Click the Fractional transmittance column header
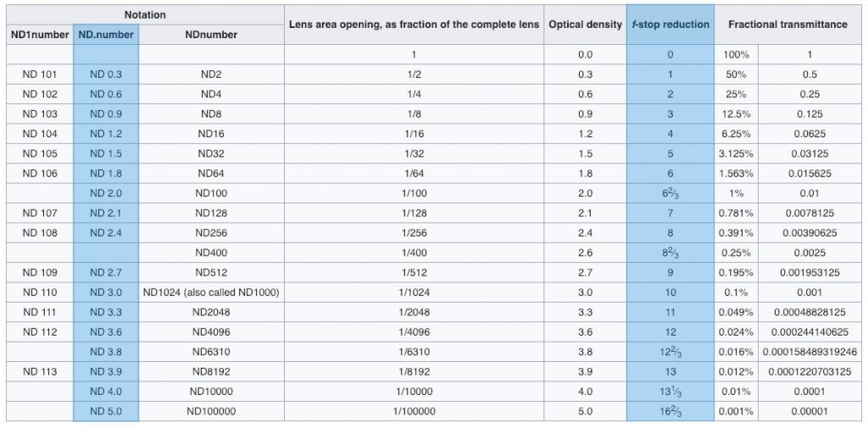 [x=787, y=25]
